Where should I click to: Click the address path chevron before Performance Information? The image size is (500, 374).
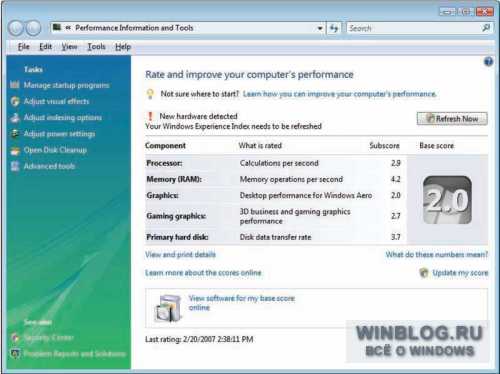click(x=68, y=28)
